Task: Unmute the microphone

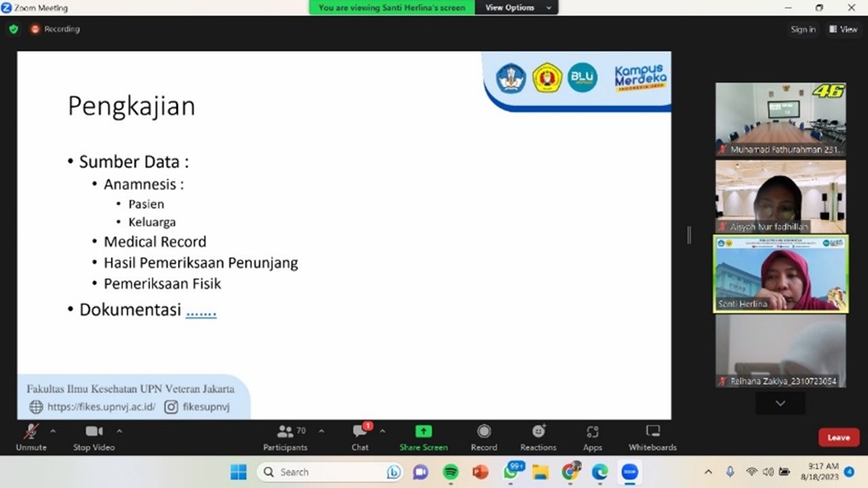Action: coord(31,436)
